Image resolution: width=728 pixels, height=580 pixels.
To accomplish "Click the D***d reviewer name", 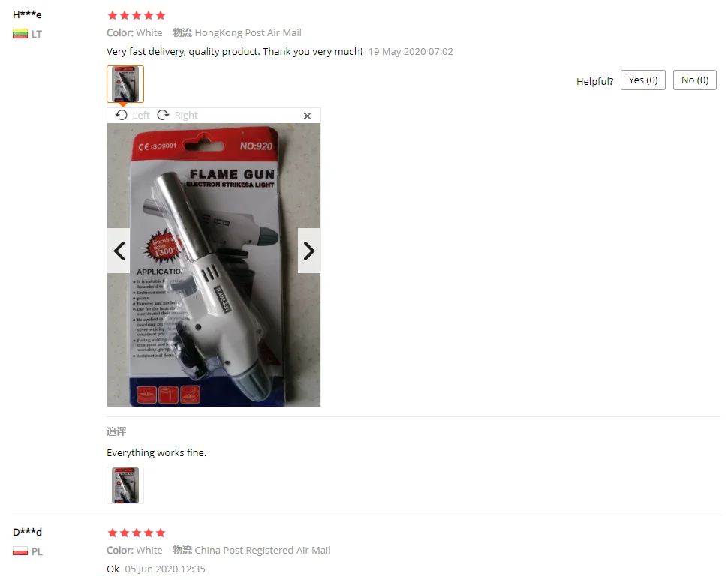I will coord(27,532).
